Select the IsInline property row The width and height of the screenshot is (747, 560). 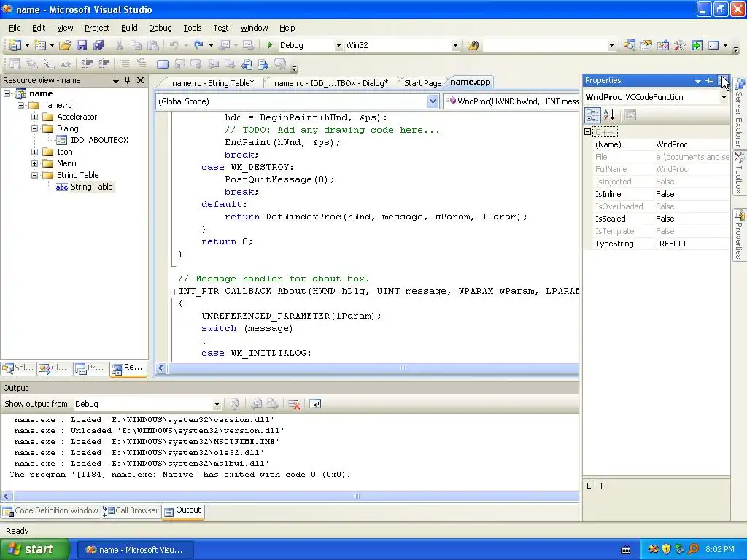tap(660, 194)
